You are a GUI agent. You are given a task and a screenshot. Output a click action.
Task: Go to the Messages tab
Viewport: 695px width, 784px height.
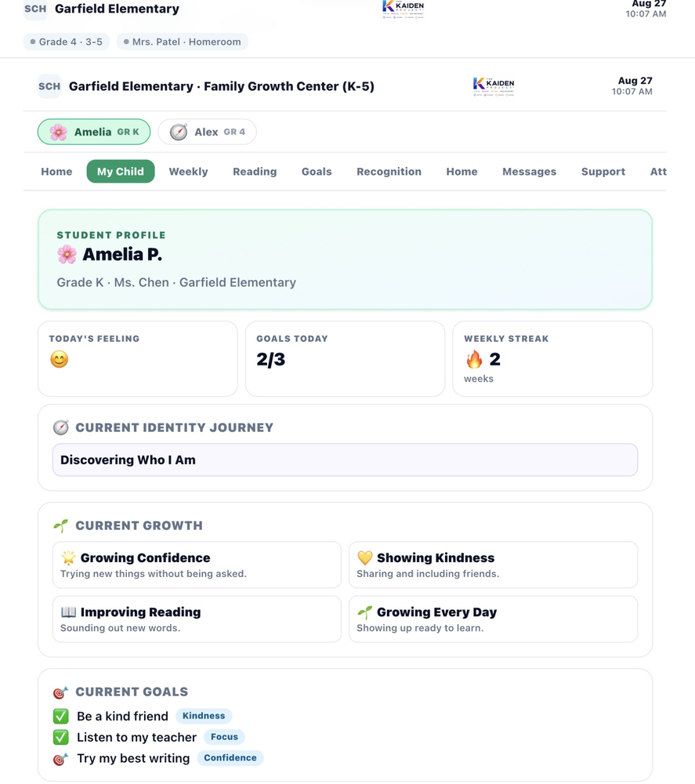click(529, 172)
